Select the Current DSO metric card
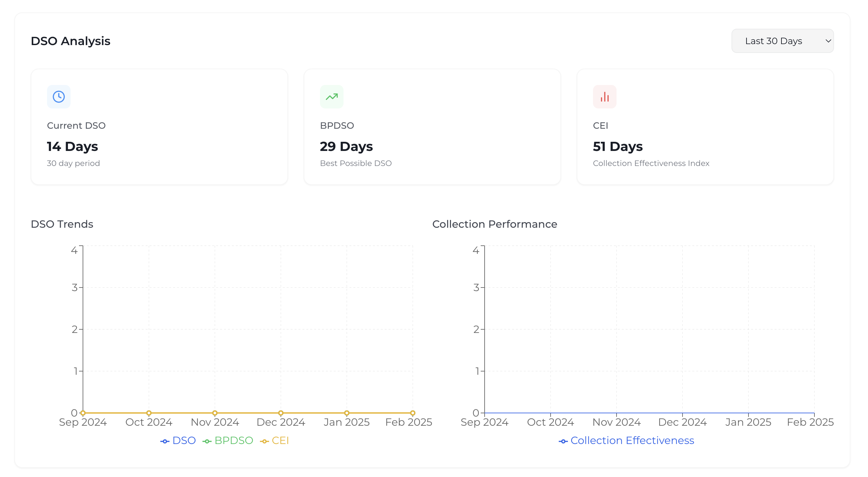Image resolution: width=868 pixels, height=477 pixels. [x=159, y=126]
